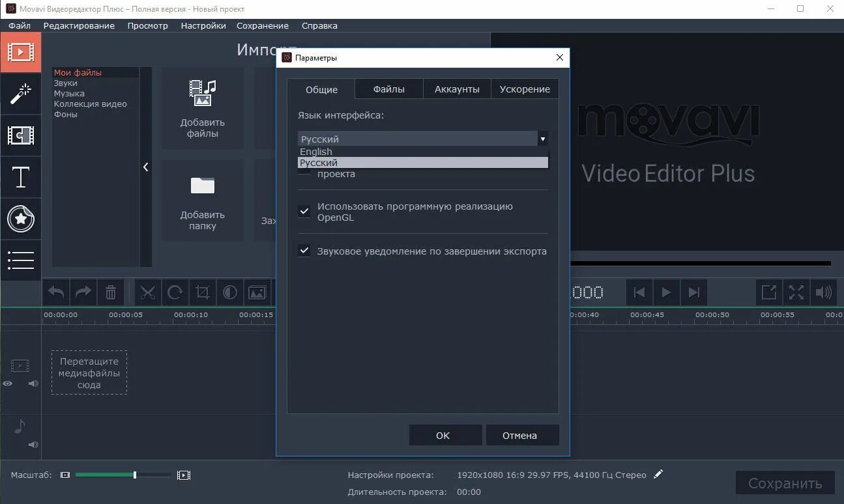The width and height of the screenshot is (844, 504).
Task: Click the video track film icon
Action: pyautogui.click(x=20, y=366)
